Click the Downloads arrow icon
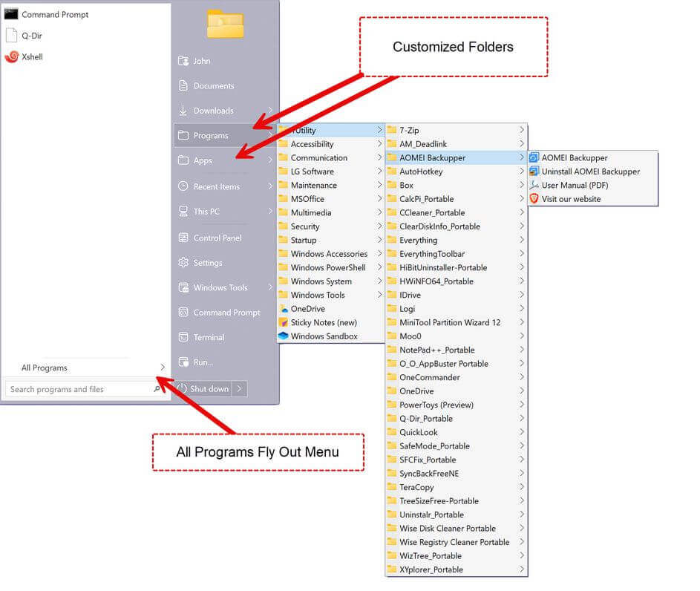The width and height of the screenshot is (700, 591). (x=183, y=110)
